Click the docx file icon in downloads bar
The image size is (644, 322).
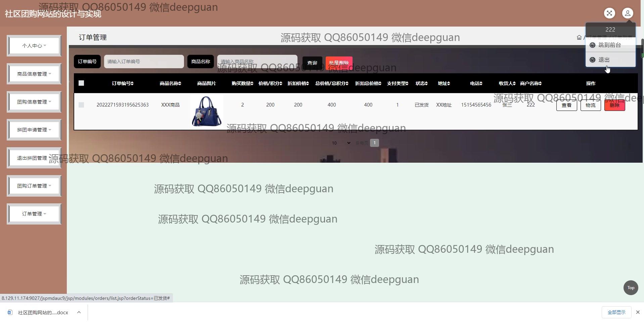[x=10, y=312]
